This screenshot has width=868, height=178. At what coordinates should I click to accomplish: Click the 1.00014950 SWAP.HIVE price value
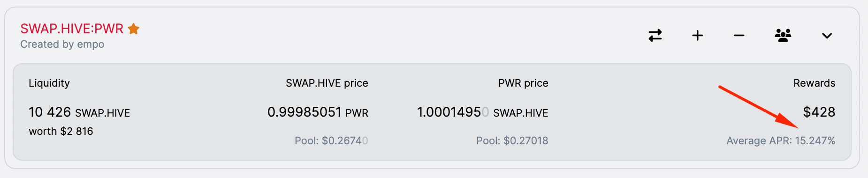pyautogui.click(x=483, y=112)
